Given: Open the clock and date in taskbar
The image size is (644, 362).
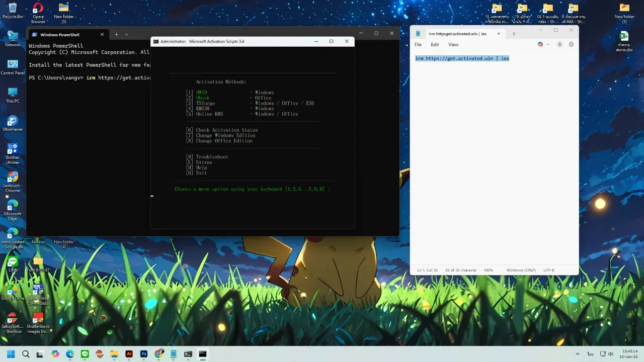Looking at the screenshot, I should pyautogui.click(x=629, y=354).
